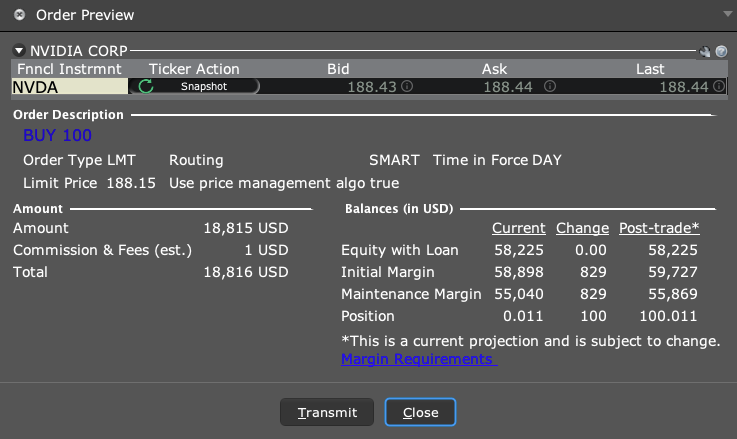Click the Transmit button
Image resolution: width=737 pixels, height=439 pixels.
pos(327,412)
